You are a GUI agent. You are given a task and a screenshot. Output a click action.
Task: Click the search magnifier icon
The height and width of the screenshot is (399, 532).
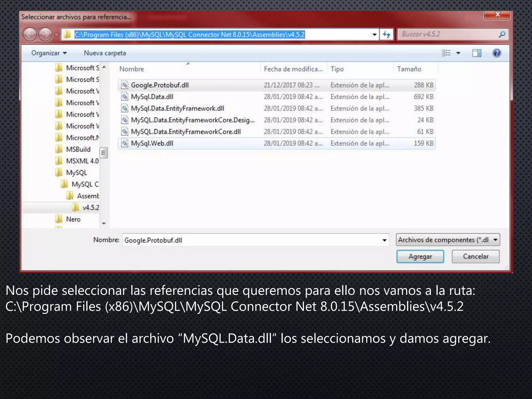click(x=502, y=34)
